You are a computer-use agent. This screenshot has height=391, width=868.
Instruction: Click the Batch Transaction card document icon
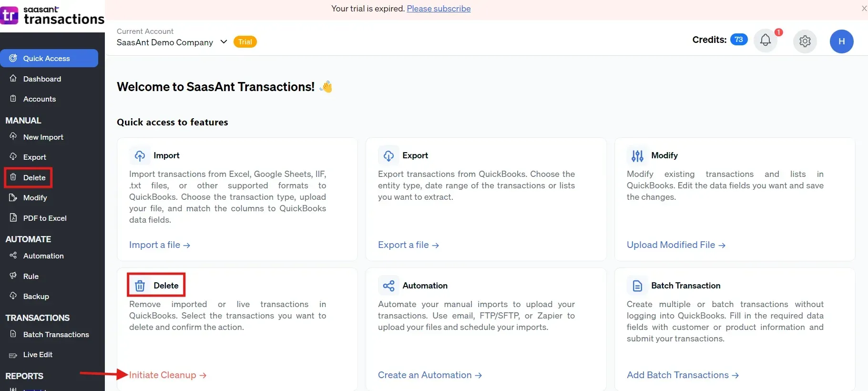tap(637, 286)
